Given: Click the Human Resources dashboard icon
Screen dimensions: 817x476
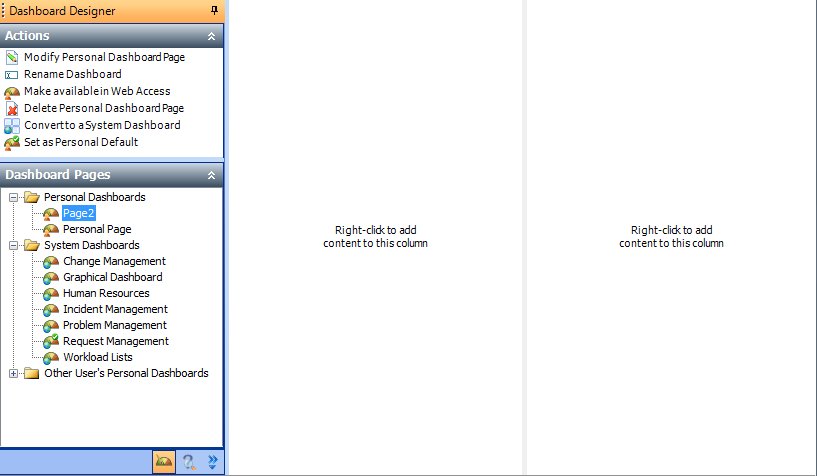Looking at the screenshot, I should [x=51, y=294].
